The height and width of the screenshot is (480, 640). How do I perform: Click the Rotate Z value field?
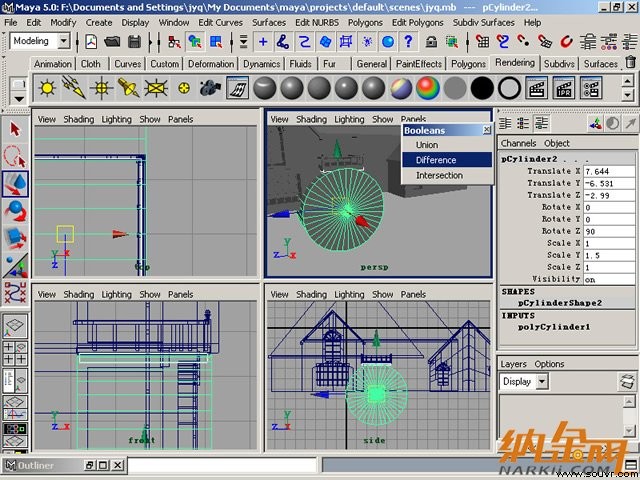pos(609,231)
